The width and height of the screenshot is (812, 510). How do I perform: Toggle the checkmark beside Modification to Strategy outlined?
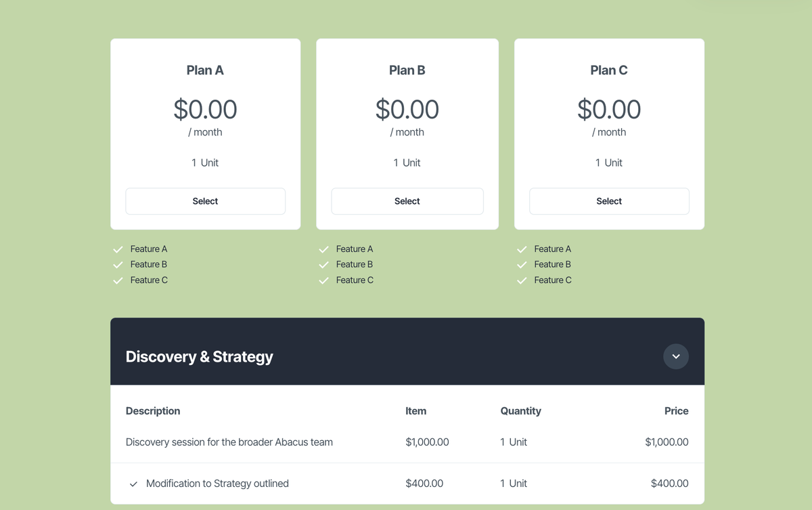[x=133, y=484]
